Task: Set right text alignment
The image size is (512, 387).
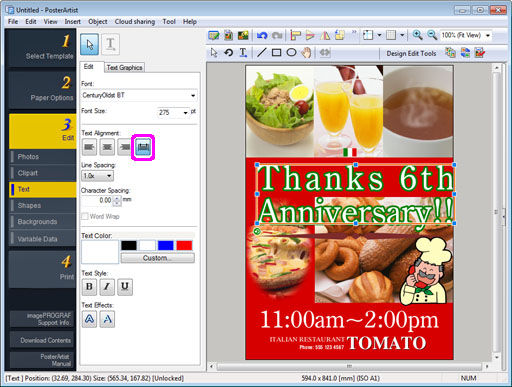Action: tap(125, 147)
